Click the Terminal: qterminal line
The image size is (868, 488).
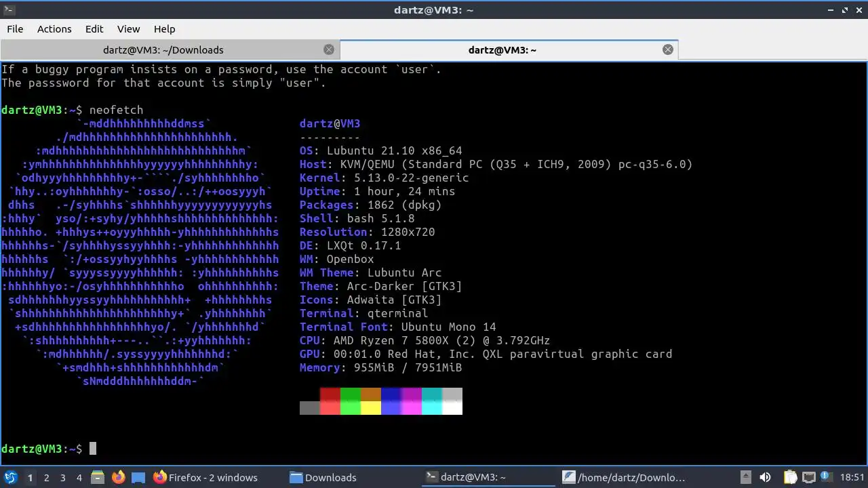[363, 313]
